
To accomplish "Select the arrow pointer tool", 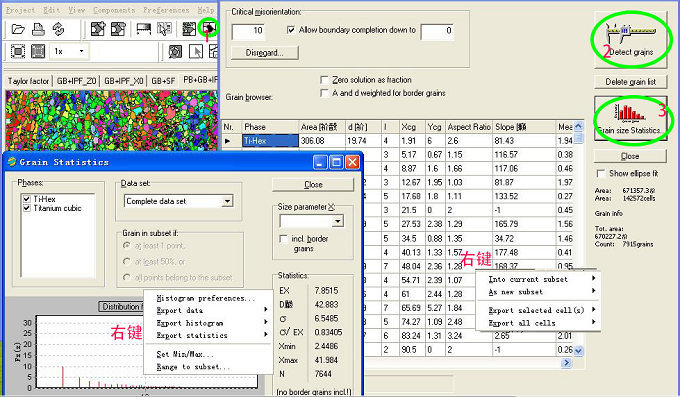I will pyautogui.click(x=196, y=52).
